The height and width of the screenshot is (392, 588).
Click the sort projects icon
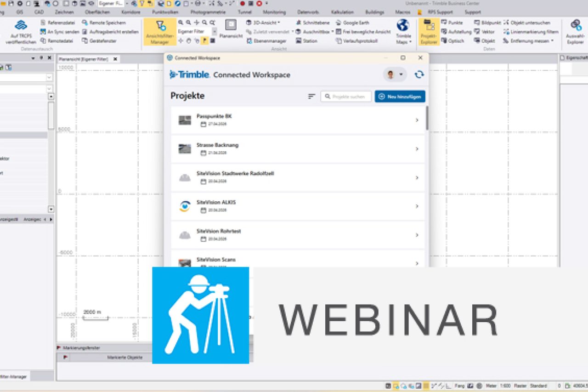click(311, 96)
